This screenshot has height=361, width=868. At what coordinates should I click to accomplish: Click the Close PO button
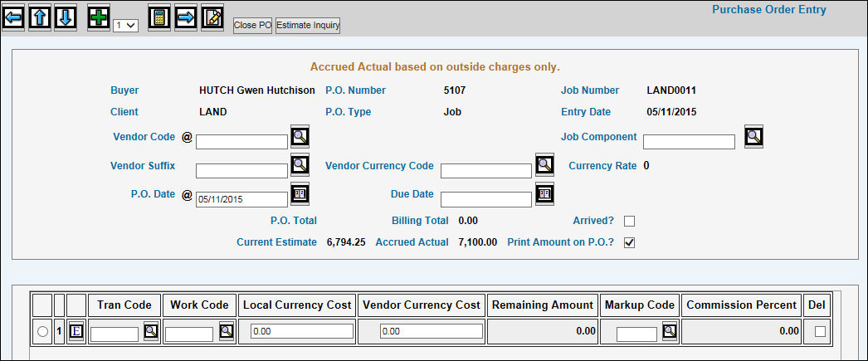[x=252, y=26]
